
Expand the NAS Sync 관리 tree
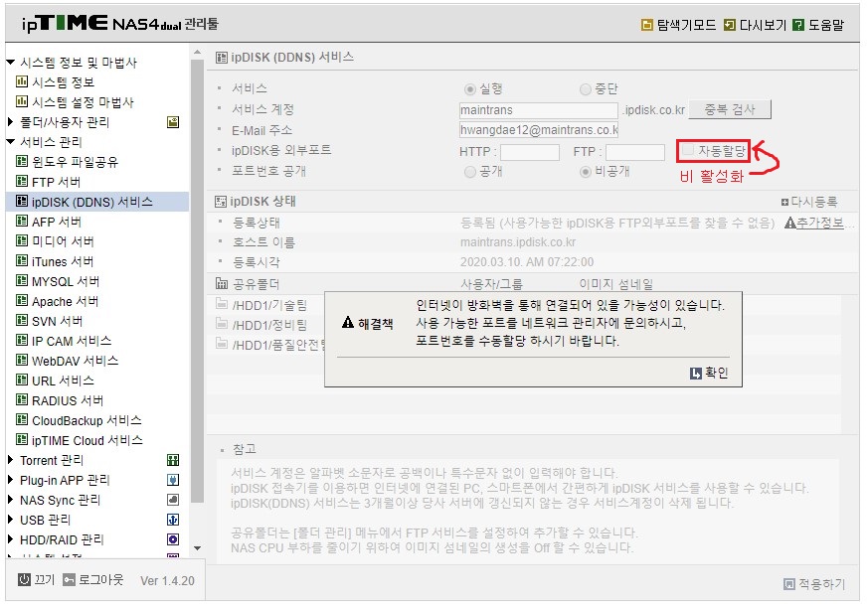point(10,500)
